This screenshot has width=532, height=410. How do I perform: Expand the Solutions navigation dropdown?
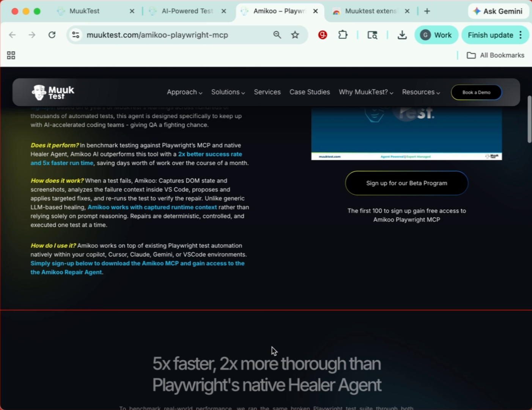pyautogui.click(x=228, y=92)
